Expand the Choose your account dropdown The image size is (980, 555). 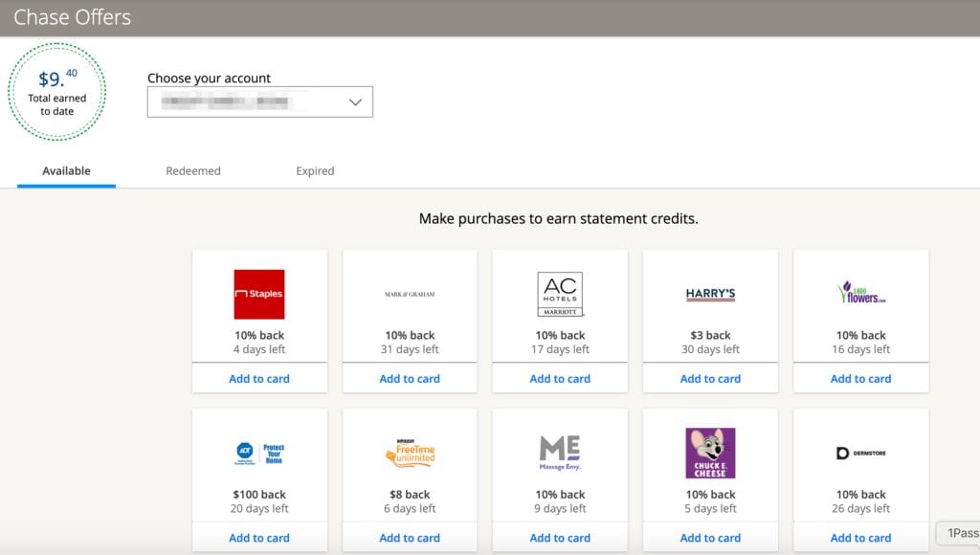[x=259, y=102]
